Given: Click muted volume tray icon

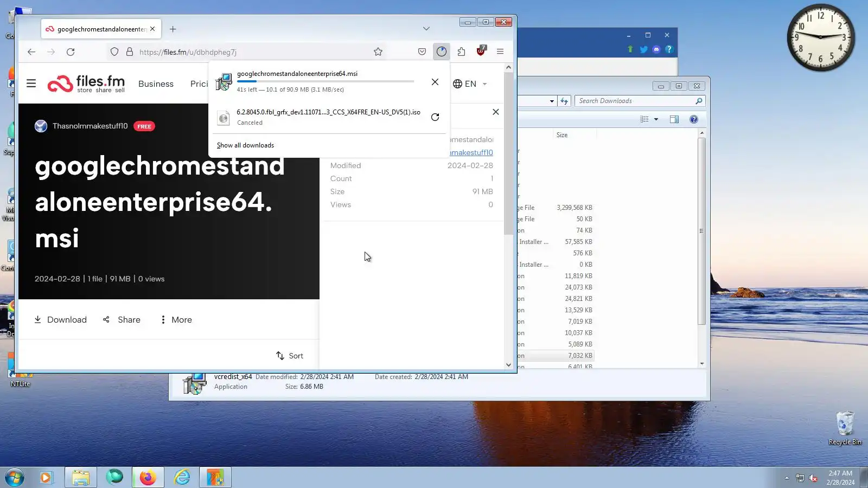Looking at the screenshot, I should tap(813, 478).
